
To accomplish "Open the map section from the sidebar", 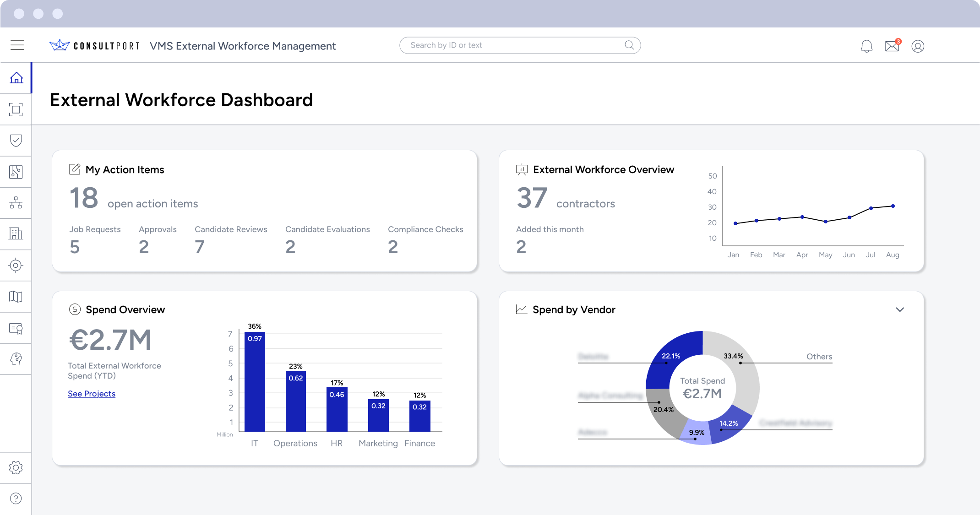I will (16, 297).
